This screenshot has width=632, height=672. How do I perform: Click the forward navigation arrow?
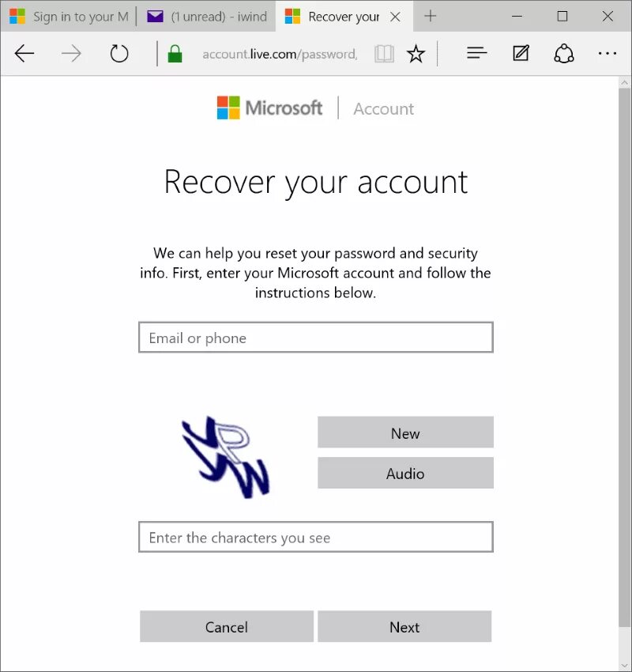71,54
